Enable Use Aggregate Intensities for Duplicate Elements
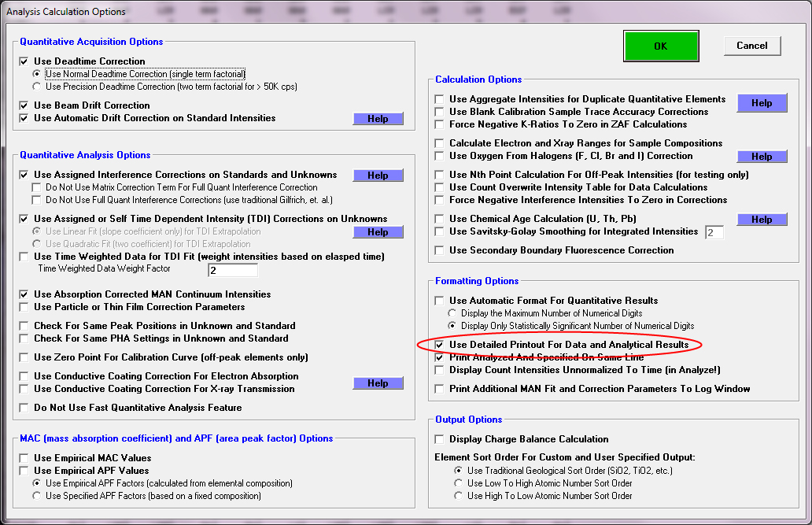 (440, 99)
